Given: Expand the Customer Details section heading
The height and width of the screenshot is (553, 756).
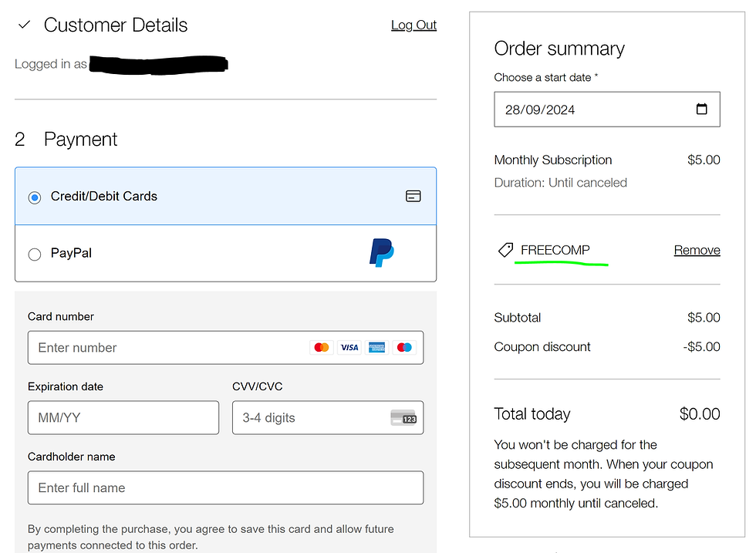Looking at the screenshot, I should click(x=116, y=25).
